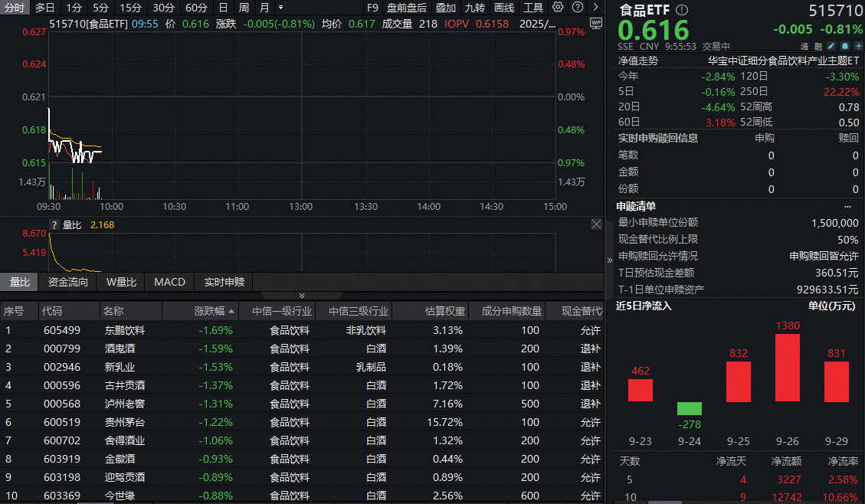The image size is (865, 504).
Task: Toggle 盘前盘后 pre/post-market display
Action: (407, 8)
